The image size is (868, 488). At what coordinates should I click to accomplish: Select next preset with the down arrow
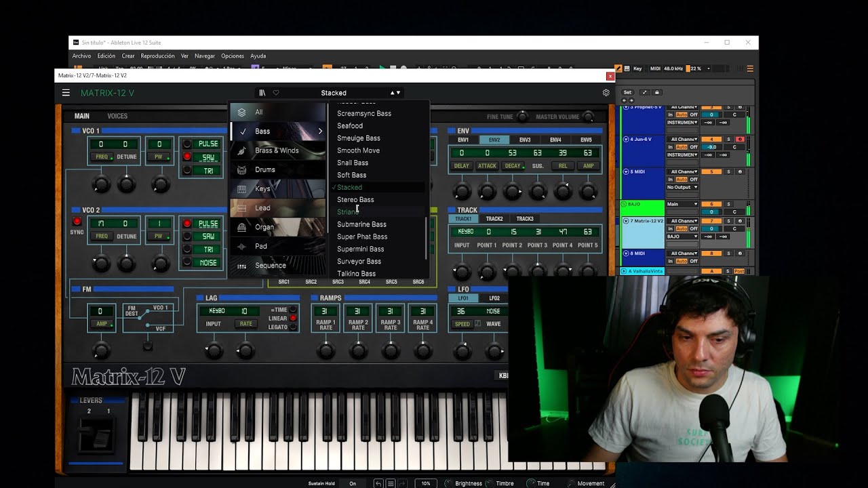click(x=398, y=93)
